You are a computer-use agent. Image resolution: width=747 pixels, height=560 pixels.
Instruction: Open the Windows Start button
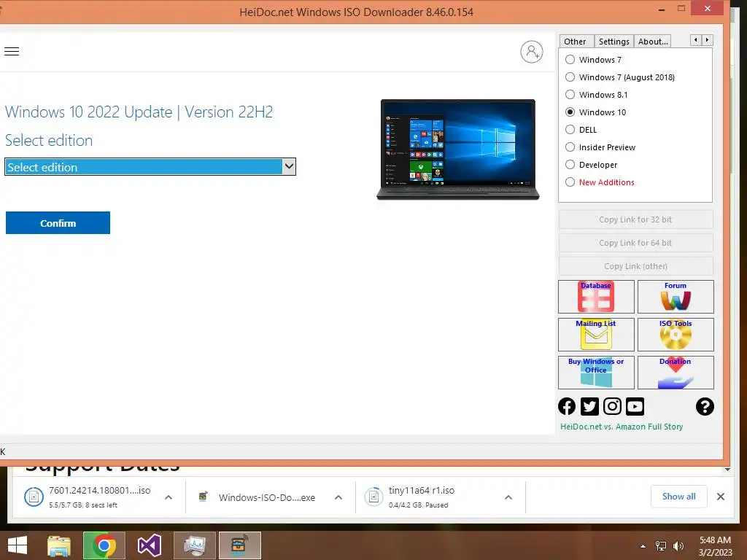tap(18, 545)
